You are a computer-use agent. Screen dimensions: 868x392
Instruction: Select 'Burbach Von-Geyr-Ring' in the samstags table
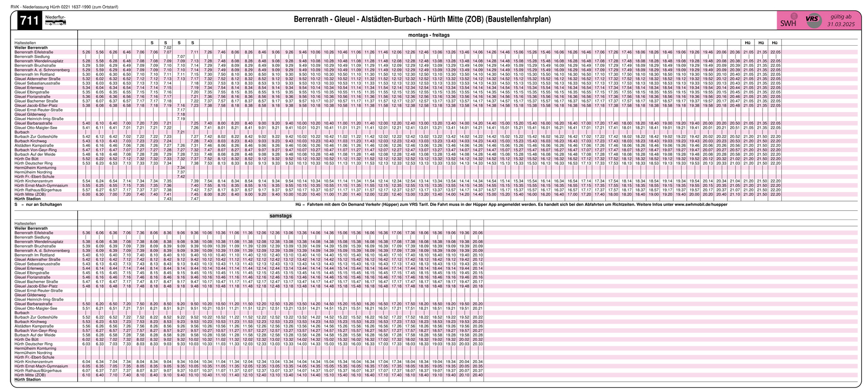35,331
